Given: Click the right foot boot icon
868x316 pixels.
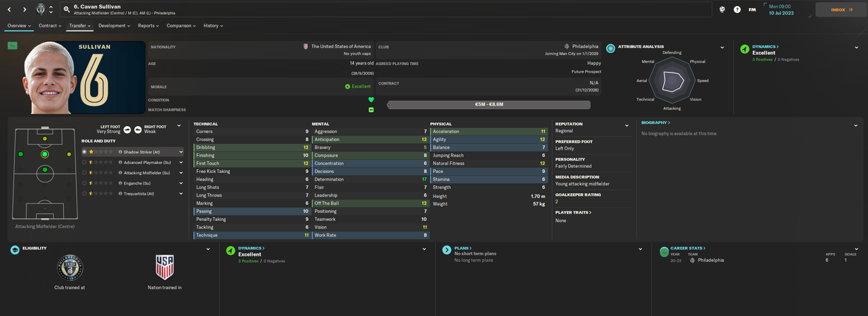Looking at the screenshot, I should [x=138, y=129].
